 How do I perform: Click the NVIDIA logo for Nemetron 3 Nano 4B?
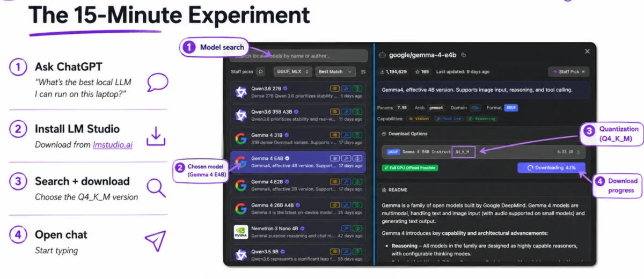[x=241, y=231]
